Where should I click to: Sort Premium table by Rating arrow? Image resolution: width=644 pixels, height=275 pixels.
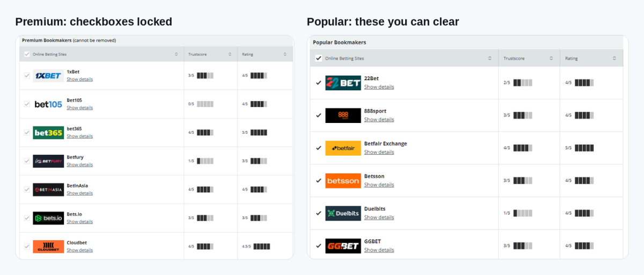coord(285,54)
